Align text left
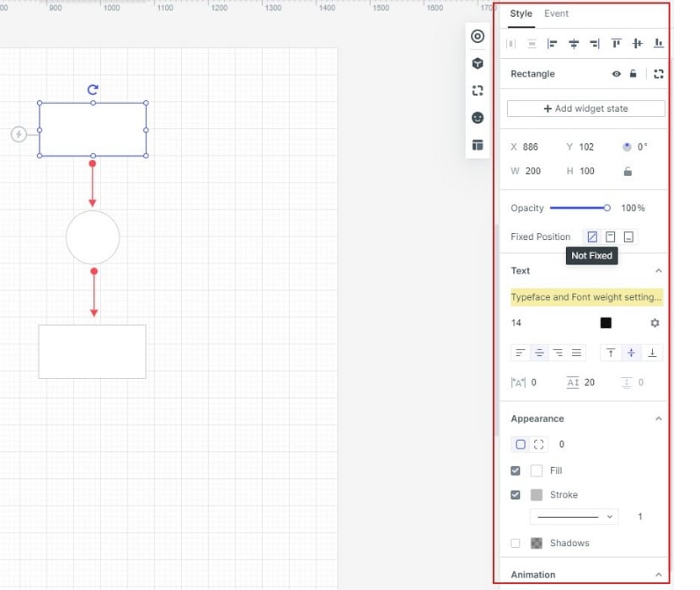Viewport: 700px width, 590px height. (x=520, y=353)
